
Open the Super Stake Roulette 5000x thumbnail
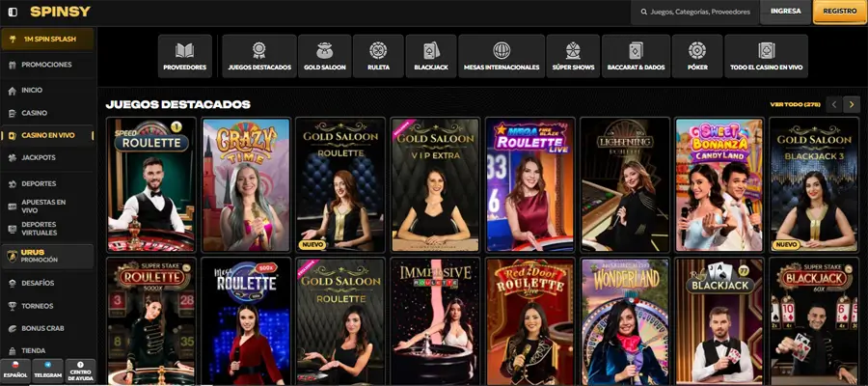(151, 321)
